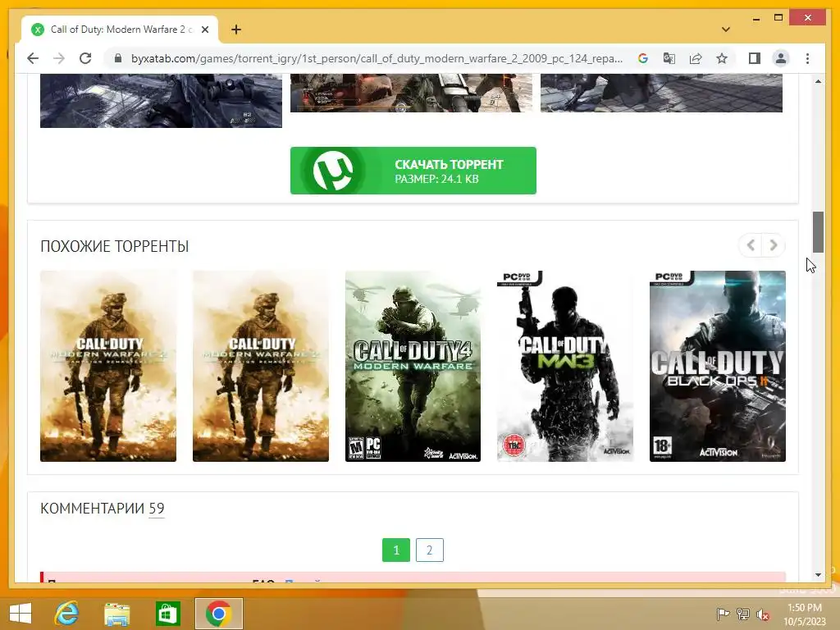Open File Explorer from taskbar
Screen dimensions: 840x630
(x=116, y=614)
